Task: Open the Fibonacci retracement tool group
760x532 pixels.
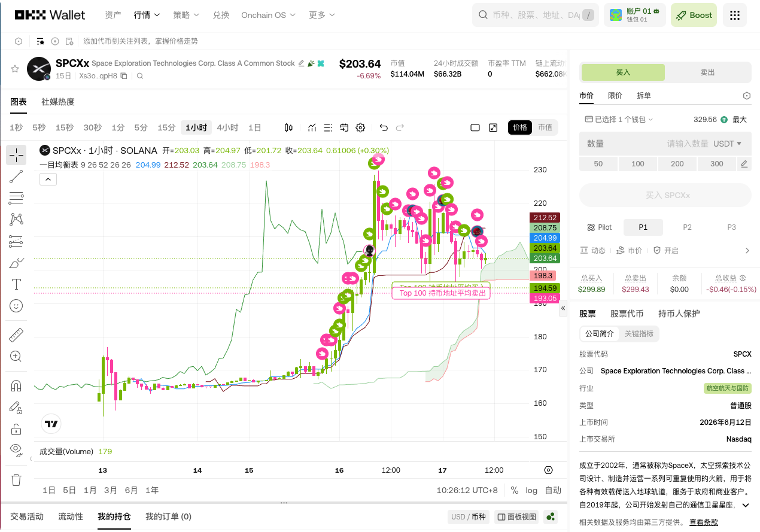Action: pyautogui.click(x=16, y=198)
